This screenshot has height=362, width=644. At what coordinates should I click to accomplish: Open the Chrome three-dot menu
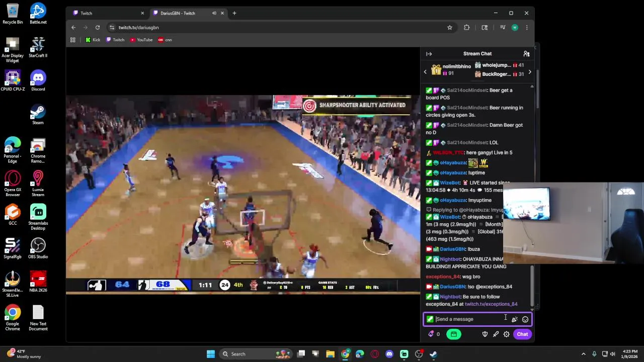pos(527,27)
